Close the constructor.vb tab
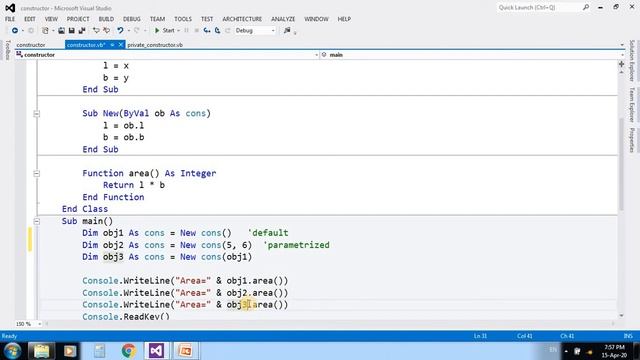Viewport: 640px width, 360px height. pyautogui.click(x=121, y=45)
